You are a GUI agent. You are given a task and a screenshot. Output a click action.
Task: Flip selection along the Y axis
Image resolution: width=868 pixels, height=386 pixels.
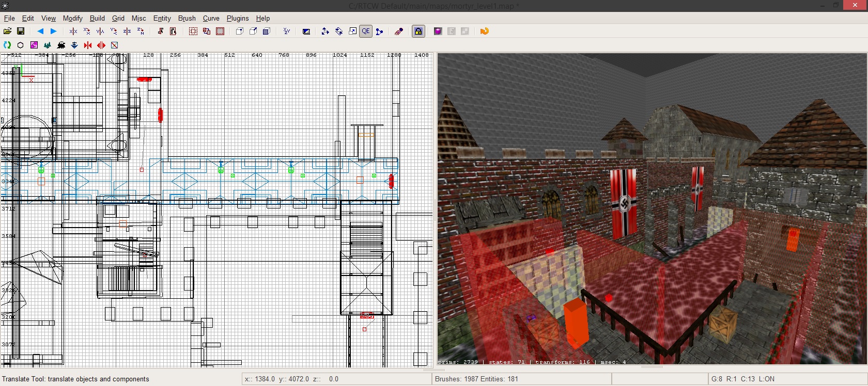coord(100,31)
